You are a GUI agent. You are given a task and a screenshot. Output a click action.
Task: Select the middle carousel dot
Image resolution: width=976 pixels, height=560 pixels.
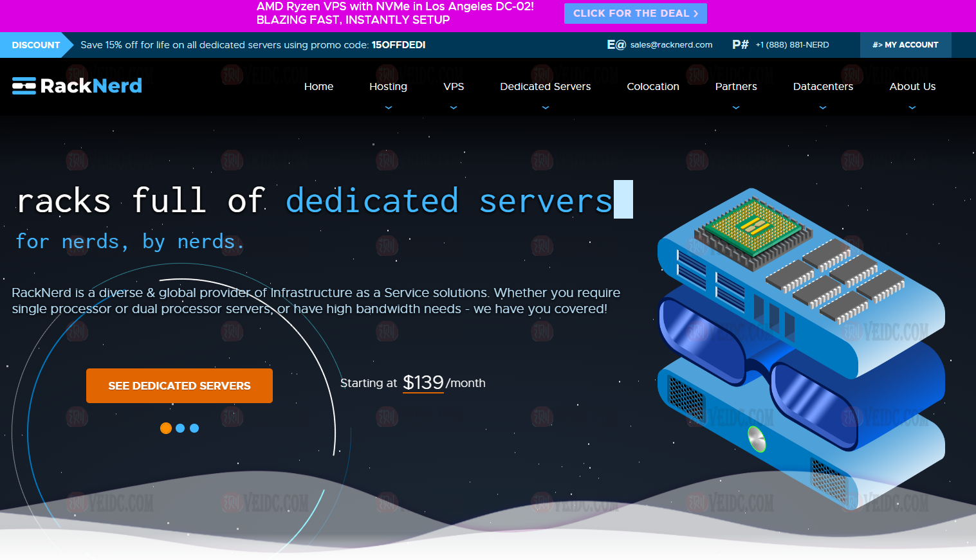(x=180, y=428)
